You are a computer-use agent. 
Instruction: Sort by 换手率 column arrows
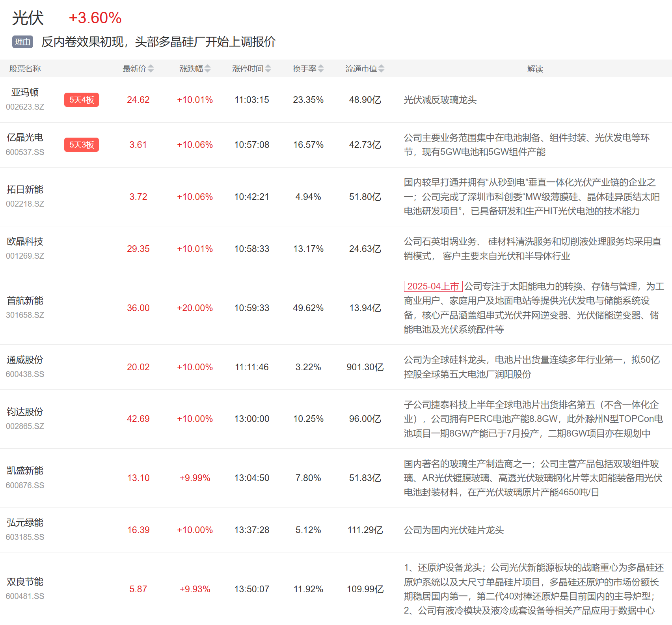[x=321, y=69]
